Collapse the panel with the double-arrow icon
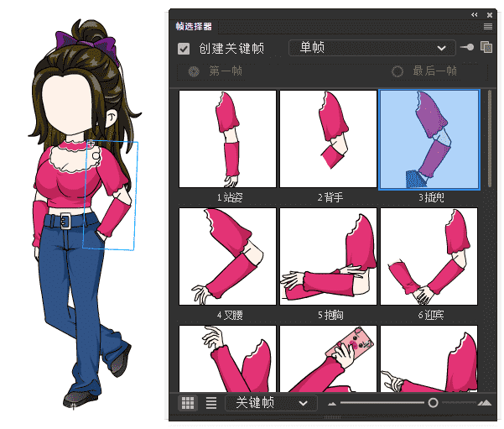Viewport: 504px width, 429px height. [x=474, y=14]
